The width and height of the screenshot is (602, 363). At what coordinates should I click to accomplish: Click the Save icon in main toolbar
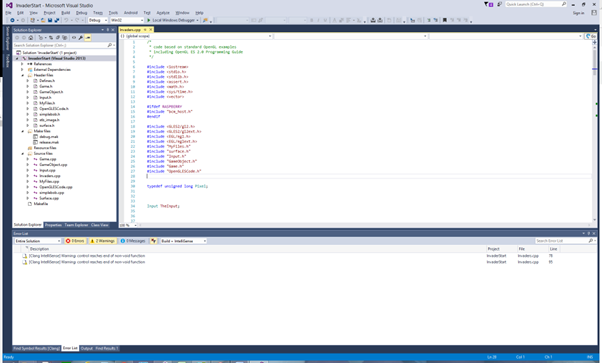pos(50,20)
